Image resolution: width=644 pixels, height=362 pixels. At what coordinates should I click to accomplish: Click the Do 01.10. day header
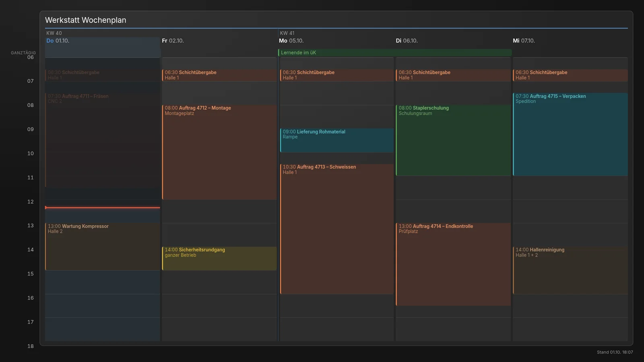(58, 41)
